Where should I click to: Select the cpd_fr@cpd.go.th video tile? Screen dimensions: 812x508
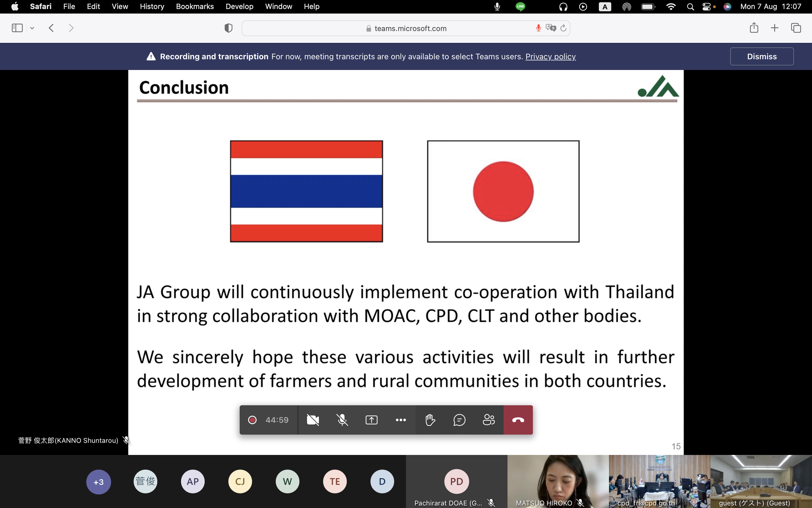(660, 481)
